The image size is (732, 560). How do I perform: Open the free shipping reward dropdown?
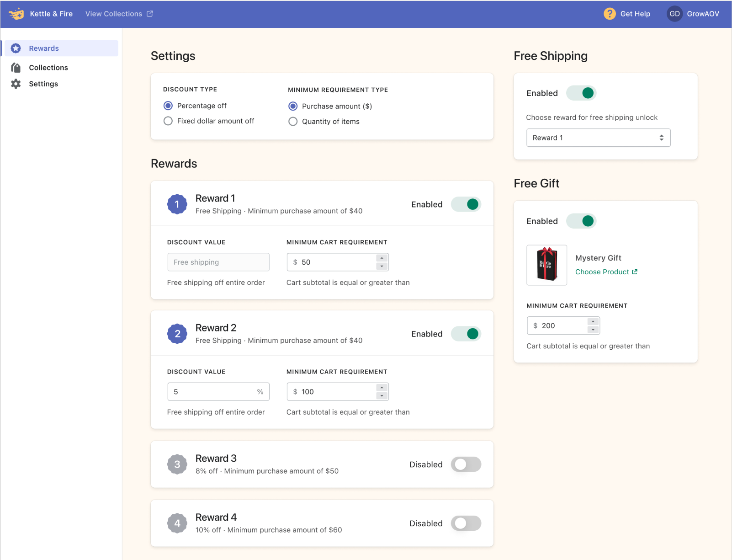tap(598, 138)
